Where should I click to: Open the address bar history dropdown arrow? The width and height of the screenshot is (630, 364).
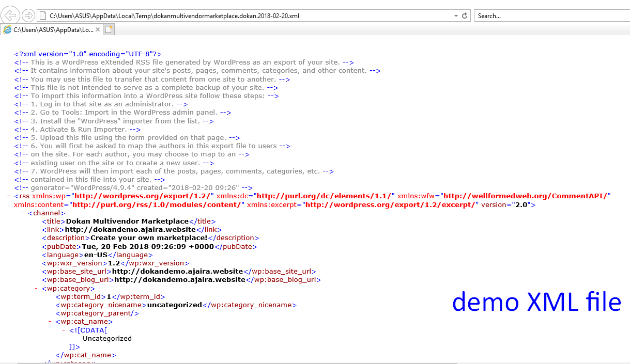pos(455,15)
